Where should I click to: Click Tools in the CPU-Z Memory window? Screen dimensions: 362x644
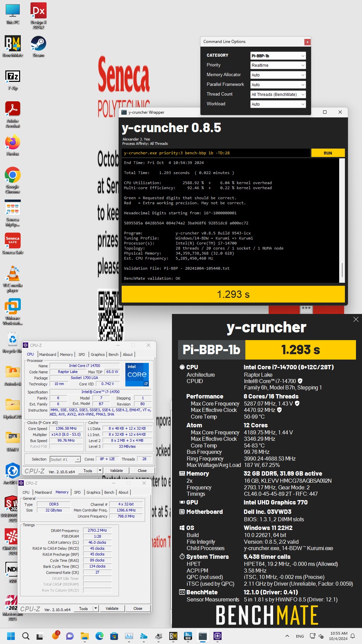point(83,608)
